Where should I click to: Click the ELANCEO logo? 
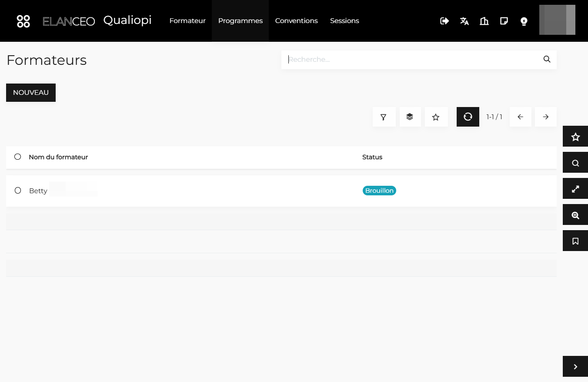(x=69, y=21)
